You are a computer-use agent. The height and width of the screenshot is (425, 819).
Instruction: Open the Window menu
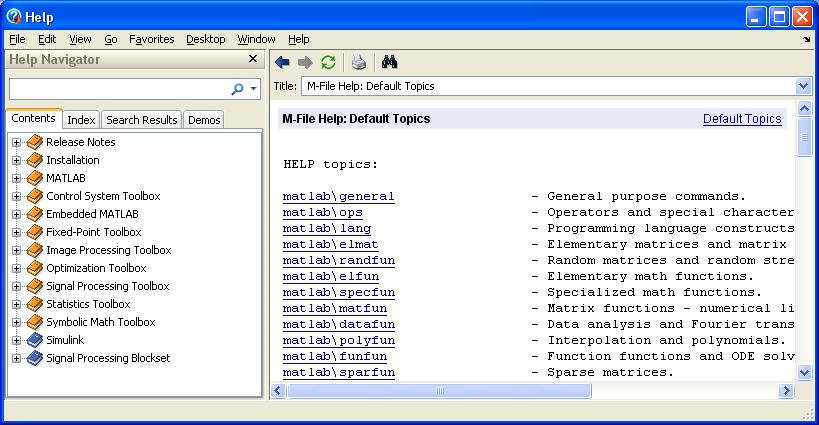pos(256,39)
